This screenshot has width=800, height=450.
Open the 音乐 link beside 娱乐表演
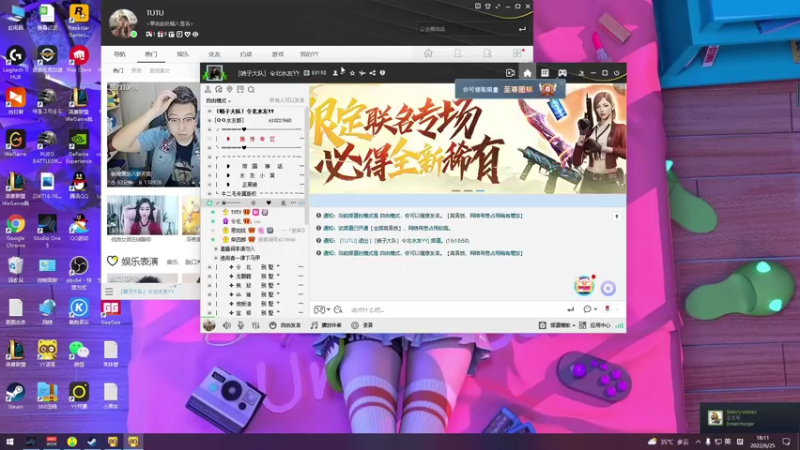pyautogui.click(x=172, y=262)
